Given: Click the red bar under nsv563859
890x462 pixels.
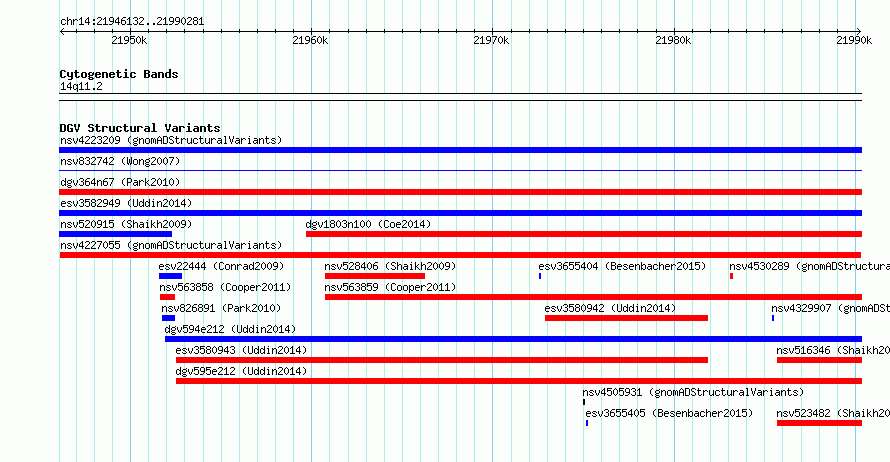Looking at the screenshot, I should [x=593, y=297].
